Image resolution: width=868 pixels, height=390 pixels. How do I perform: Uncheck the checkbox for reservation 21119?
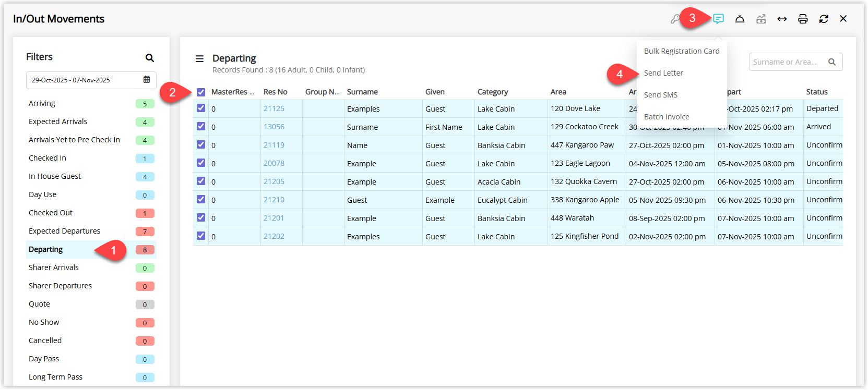coord(201,145)
